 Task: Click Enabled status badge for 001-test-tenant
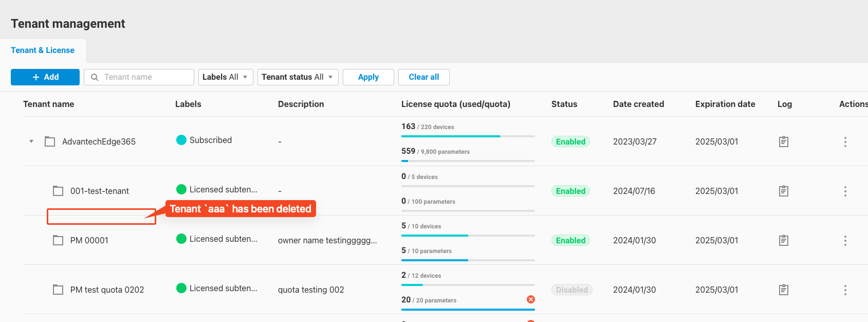(x=570, y=191)
